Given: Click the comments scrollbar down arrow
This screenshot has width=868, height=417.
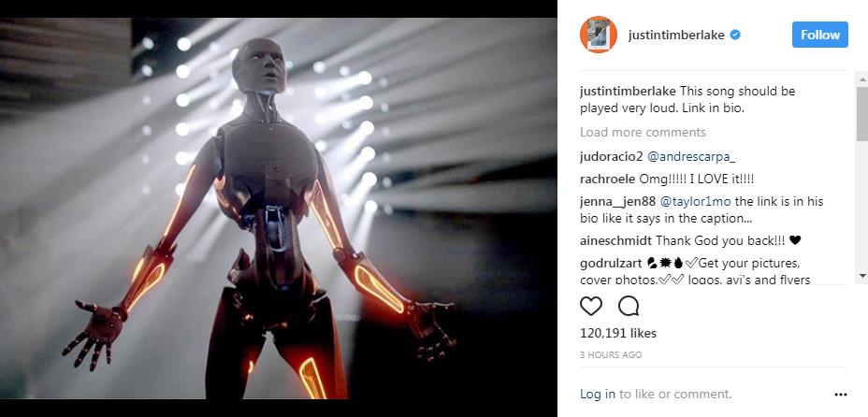Looking at the screenshot, I should point(861,275).
